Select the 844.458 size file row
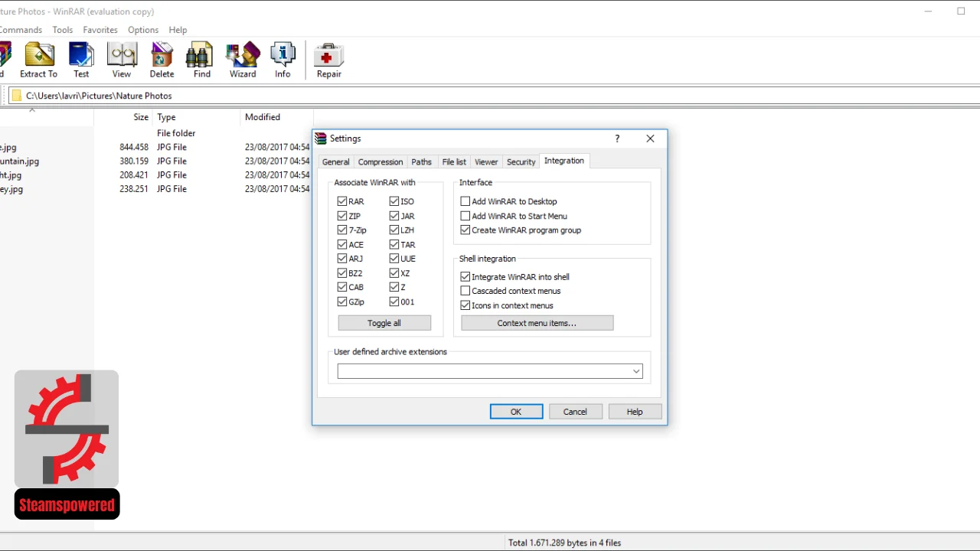This screenshot has height=551, width=980. click(155, 147)
